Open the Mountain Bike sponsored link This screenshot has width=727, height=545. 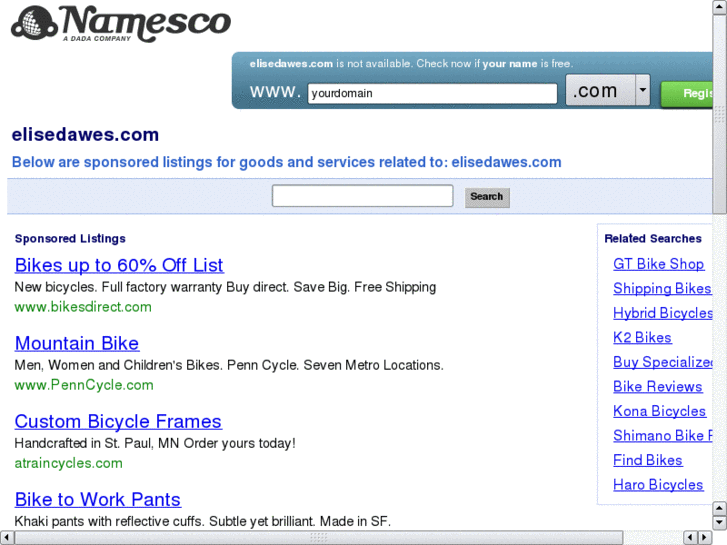click(x=77, y=343)
